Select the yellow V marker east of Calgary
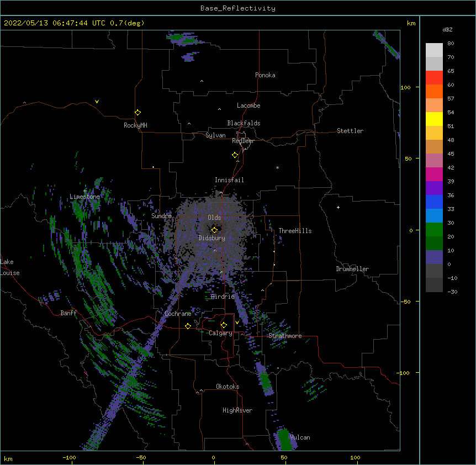The width and height of the screenshot is (476, 465). (x=237, y=323)
